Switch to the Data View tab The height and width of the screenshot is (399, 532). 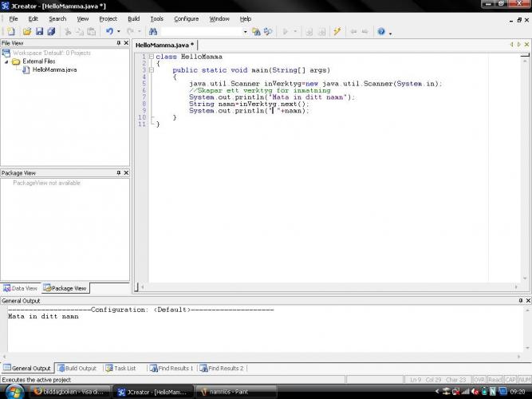[x=21, y=288]
